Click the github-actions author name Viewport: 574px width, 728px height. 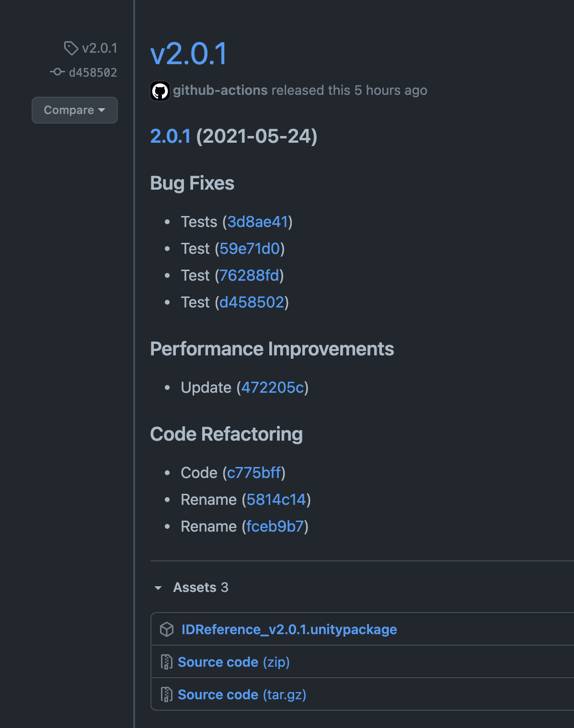[x=220, y=91]
